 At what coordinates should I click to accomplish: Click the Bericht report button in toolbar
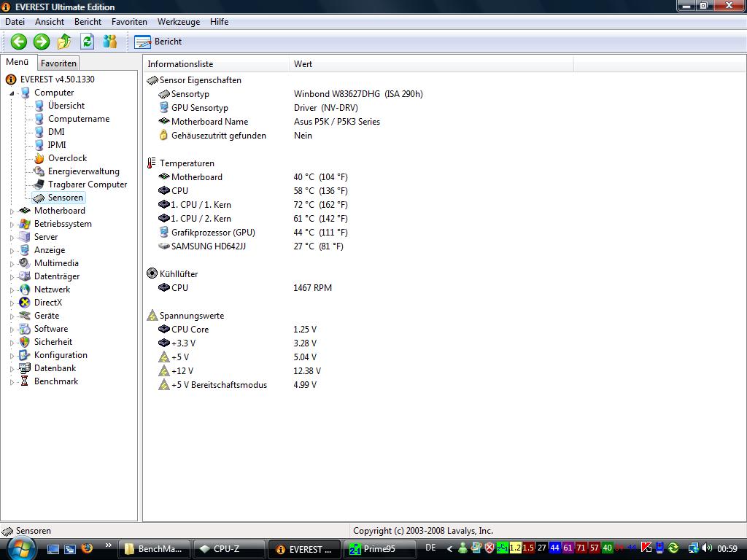(158, 42)
